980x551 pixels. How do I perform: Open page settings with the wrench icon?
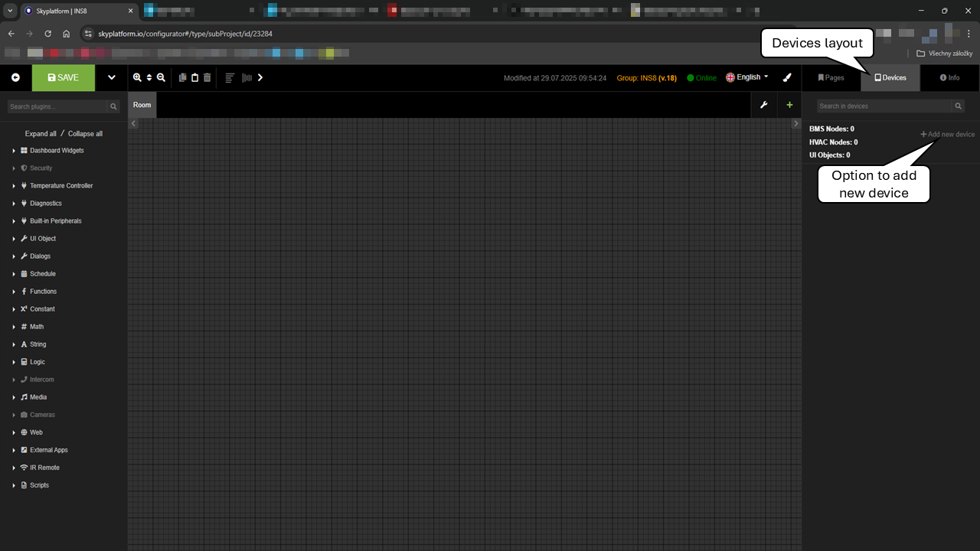[763, 105]
